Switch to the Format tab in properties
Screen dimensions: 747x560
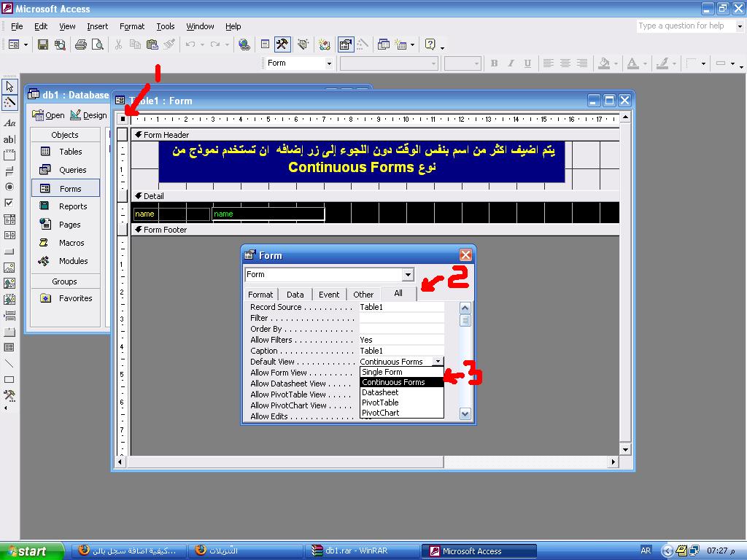(260, 295)
